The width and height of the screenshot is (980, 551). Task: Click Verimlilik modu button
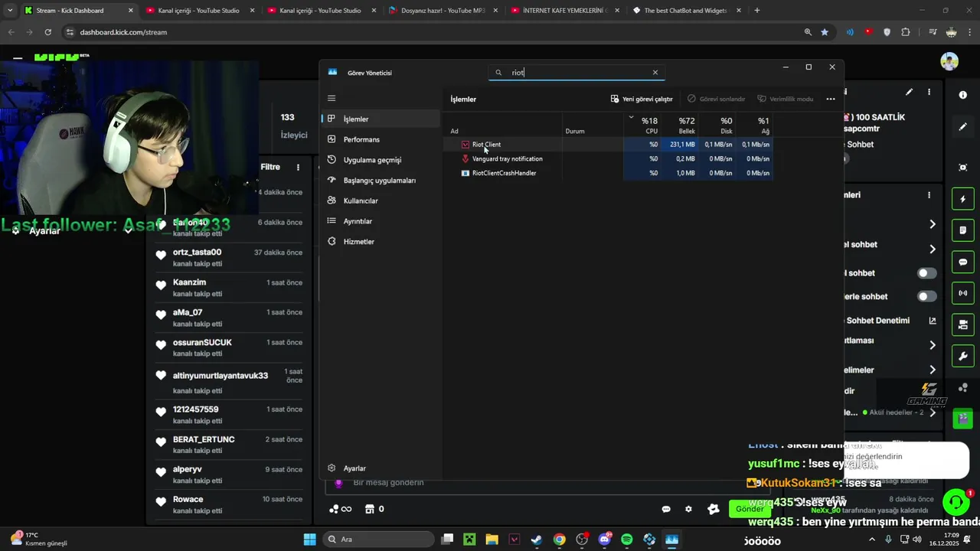(786, 99)
